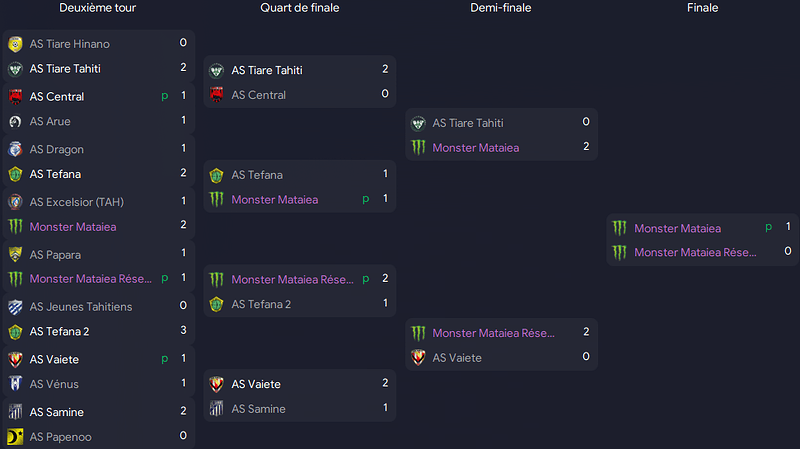
Task: Click the Demi-finale round heading
Action: point(501,8)
